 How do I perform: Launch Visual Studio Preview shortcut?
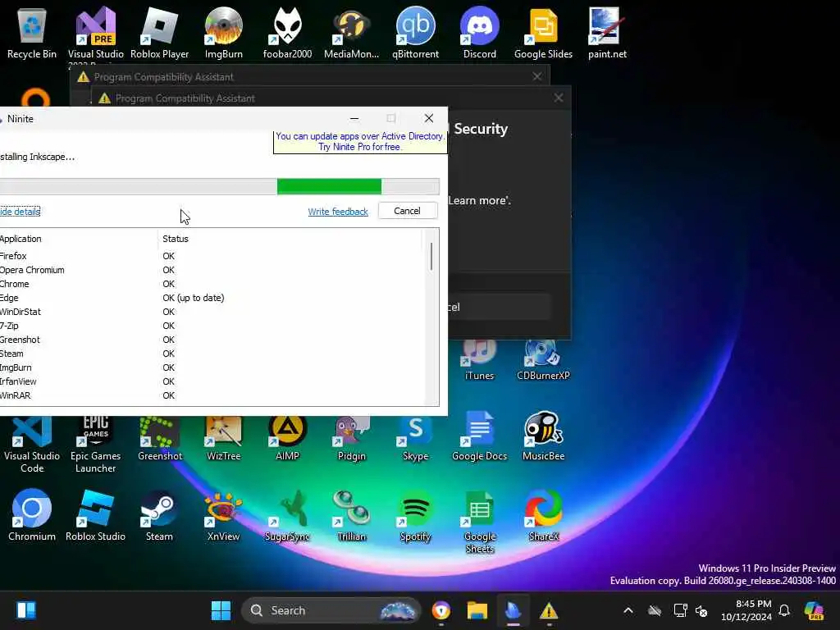[x=95, y=32]
